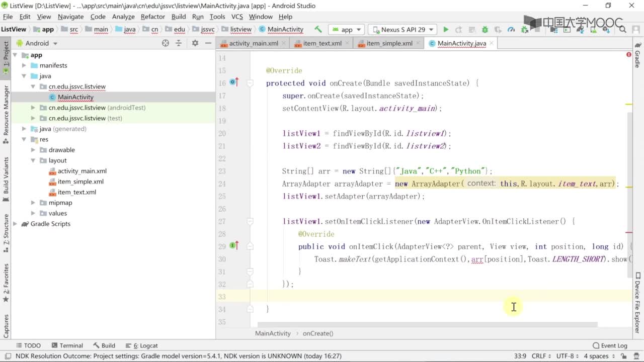Expand the mipmap folder
Viewport: 644px width, 362px height.
point(33,203)
